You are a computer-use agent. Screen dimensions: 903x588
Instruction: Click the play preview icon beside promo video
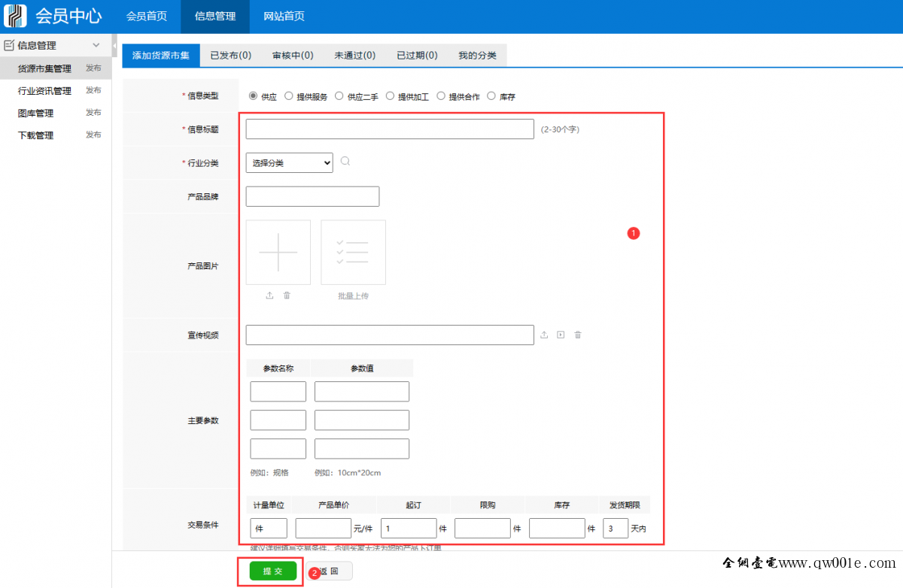(x=561, y=335)
